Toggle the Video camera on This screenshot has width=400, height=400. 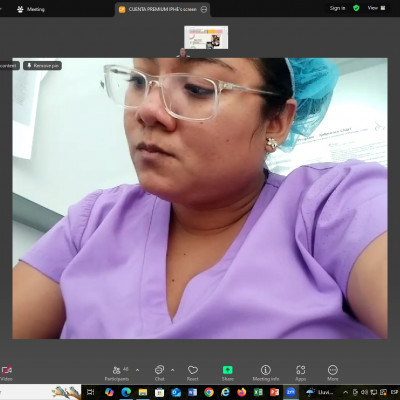6,373
